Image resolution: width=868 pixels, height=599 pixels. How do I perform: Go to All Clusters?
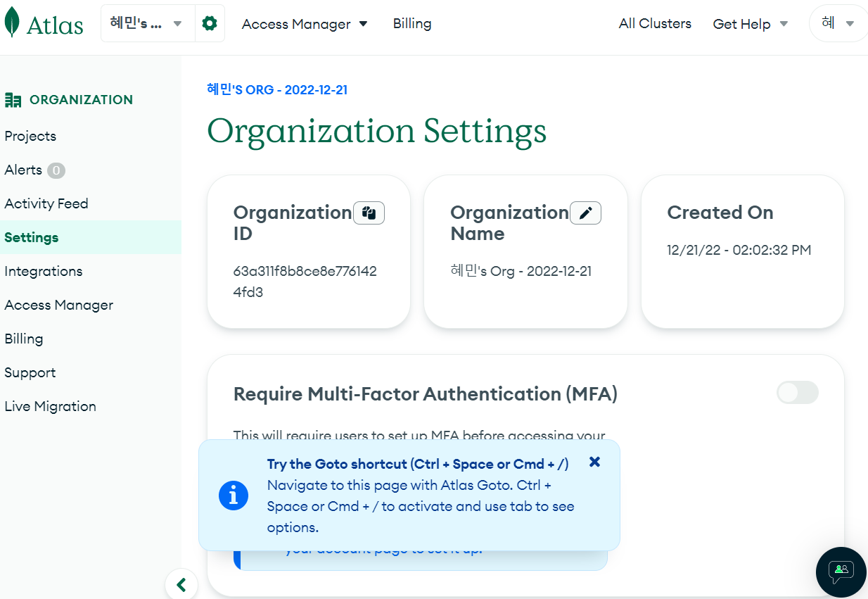655,23
